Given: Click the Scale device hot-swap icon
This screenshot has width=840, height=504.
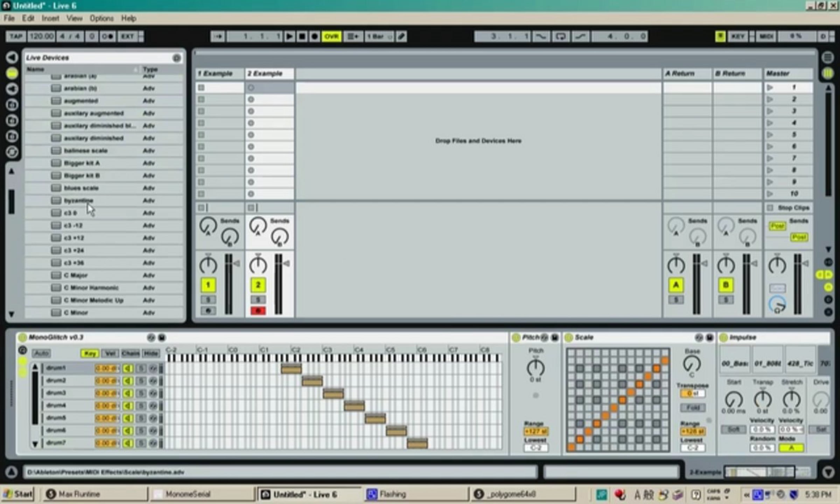Looking at the screenshot, I should click(x=699, y=337).
